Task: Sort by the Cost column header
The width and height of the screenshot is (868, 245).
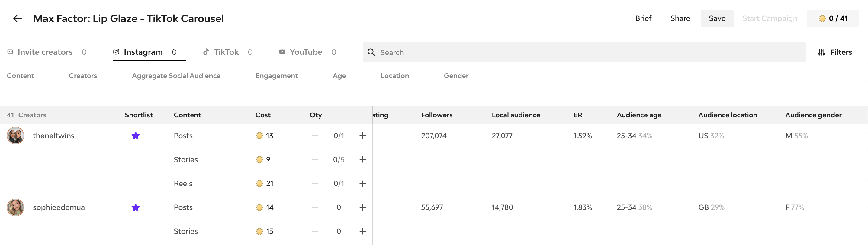Action: [263, 115]
